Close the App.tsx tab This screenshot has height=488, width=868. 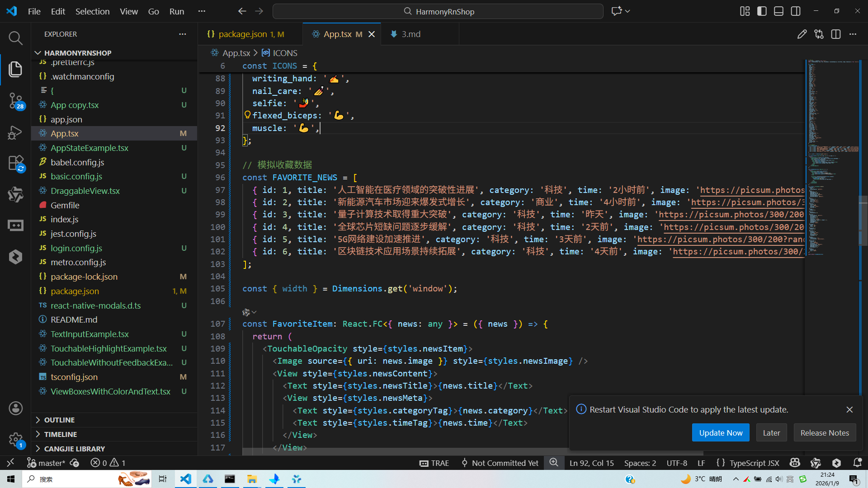click(372, 34)
